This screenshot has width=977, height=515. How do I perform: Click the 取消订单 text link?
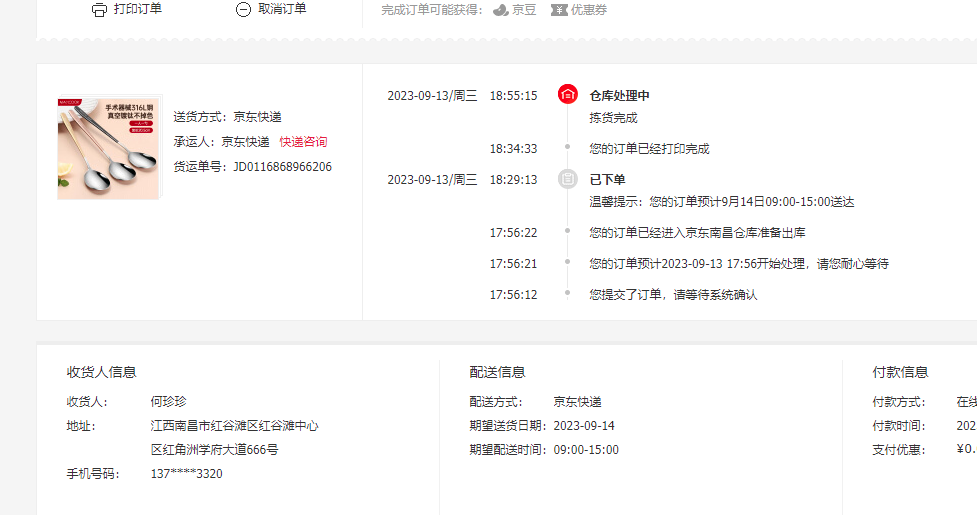point(282,9)
